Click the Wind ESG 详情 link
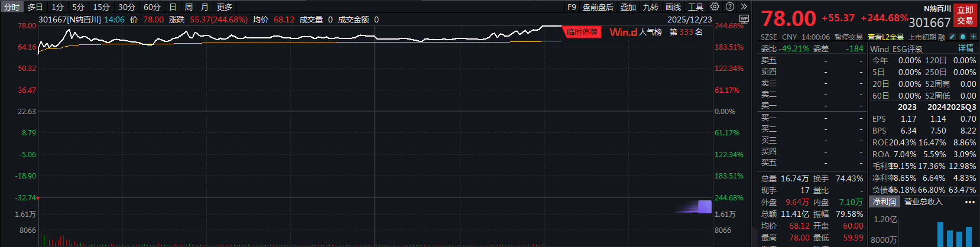This screenshot has width=980, height=247. point(965,48)
